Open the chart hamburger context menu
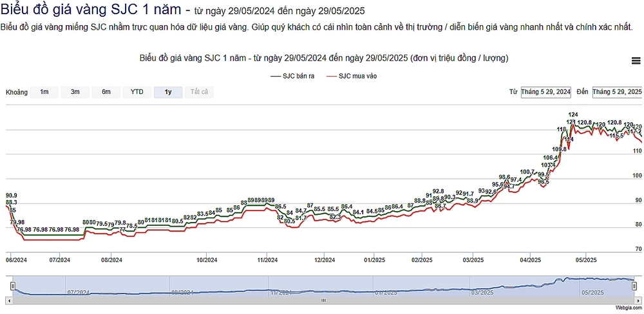This screenshot has height=314, width=644. pyautogui.click(x=636, y=60)
